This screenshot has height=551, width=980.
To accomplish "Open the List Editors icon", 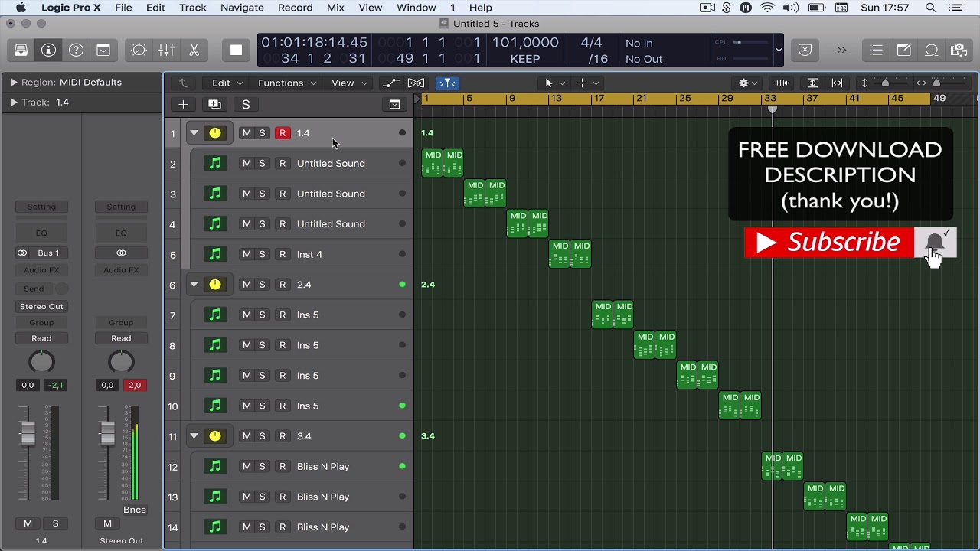I will 876,51.
